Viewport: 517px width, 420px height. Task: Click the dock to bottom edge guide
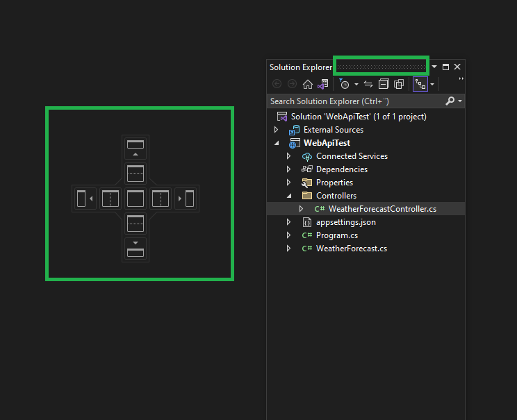click(136, 249)
